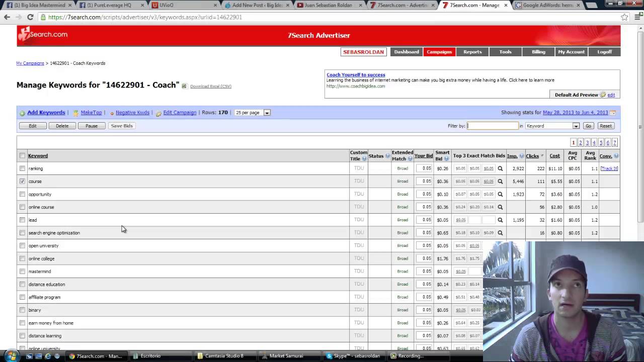Open the magnifier icon in the online course row
Image resolution: width=644 pixels, height=362 pixels.
click(500, 207)
